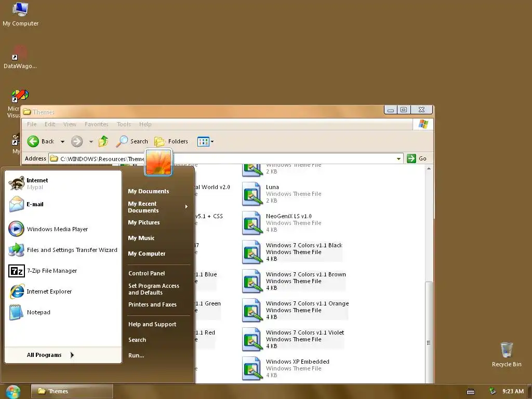Click the user account picture with the flower
The image size is (532, 399).
pyautogui.click(x=158, y=162)
